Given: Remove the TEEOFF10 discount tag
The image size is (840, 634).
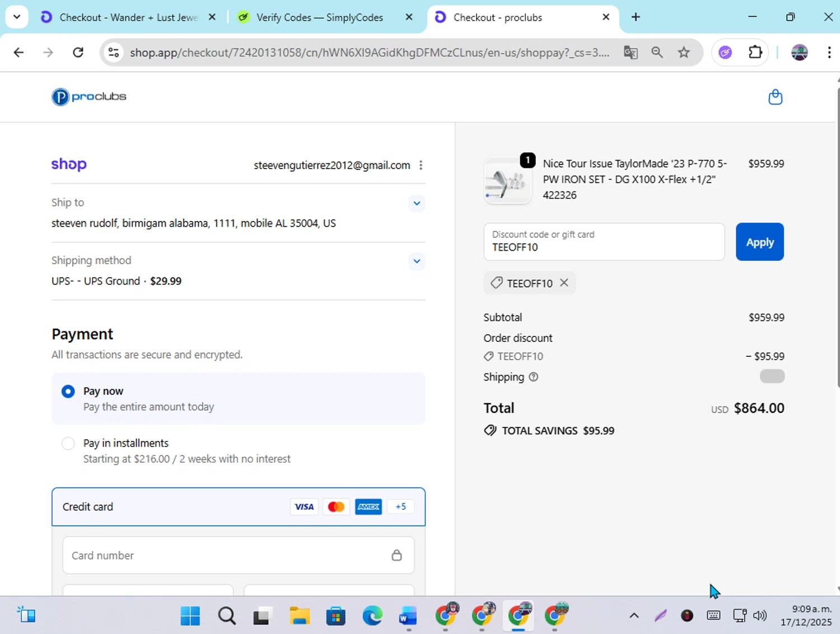Looking at the screenshot, I should [x=564, y=283].
